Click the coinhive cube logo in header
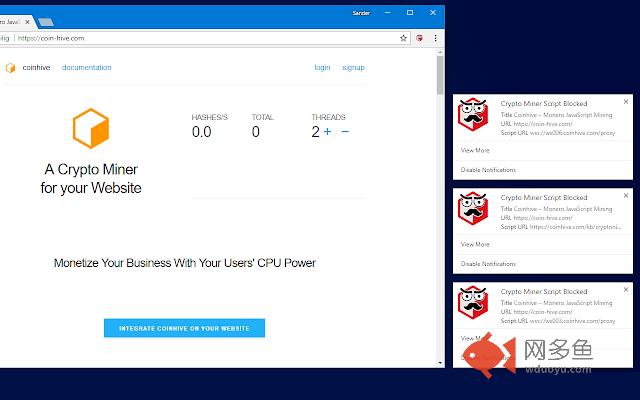 pyautogui.click(x=11, y=68)
